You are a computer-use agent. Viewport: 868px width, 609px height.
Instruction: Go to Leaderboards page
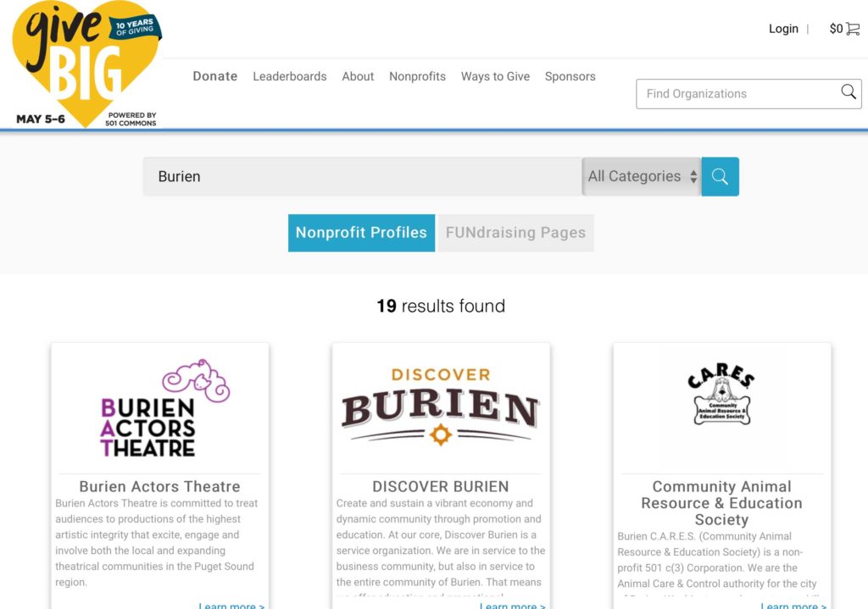[x=290, y=76]
